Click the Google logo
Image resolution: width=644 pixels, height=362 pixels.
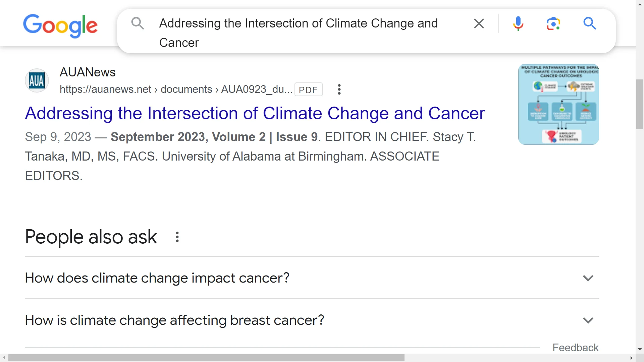click(x=60, y=26)
